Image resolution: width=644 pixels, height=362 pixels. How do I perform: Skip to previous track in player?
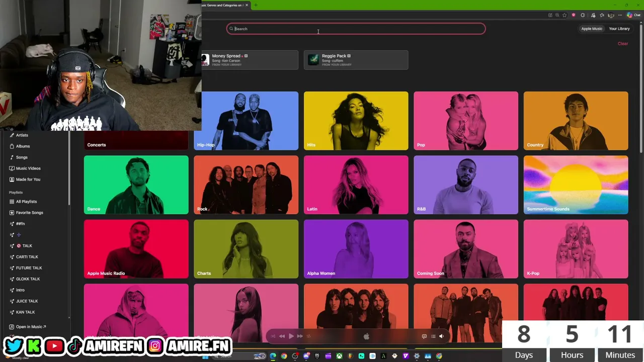tap(282, 336)
